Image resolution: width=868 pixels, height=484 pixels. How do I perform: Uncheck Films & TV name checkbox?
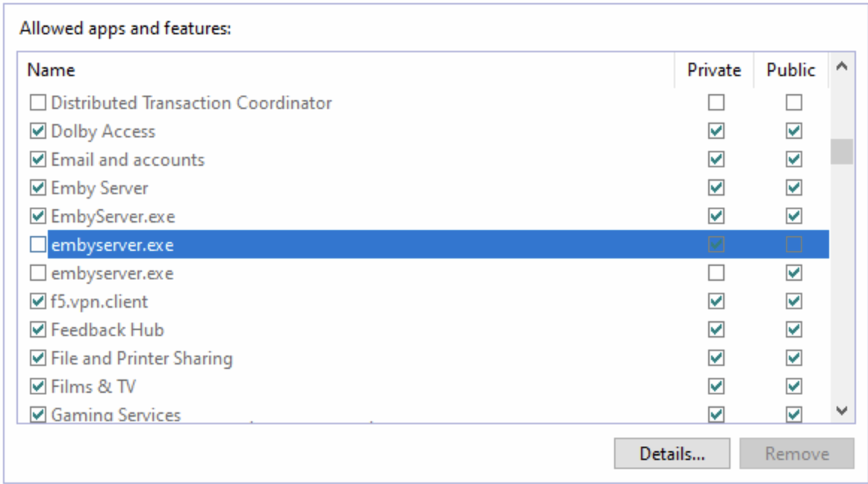click(37, 387)
